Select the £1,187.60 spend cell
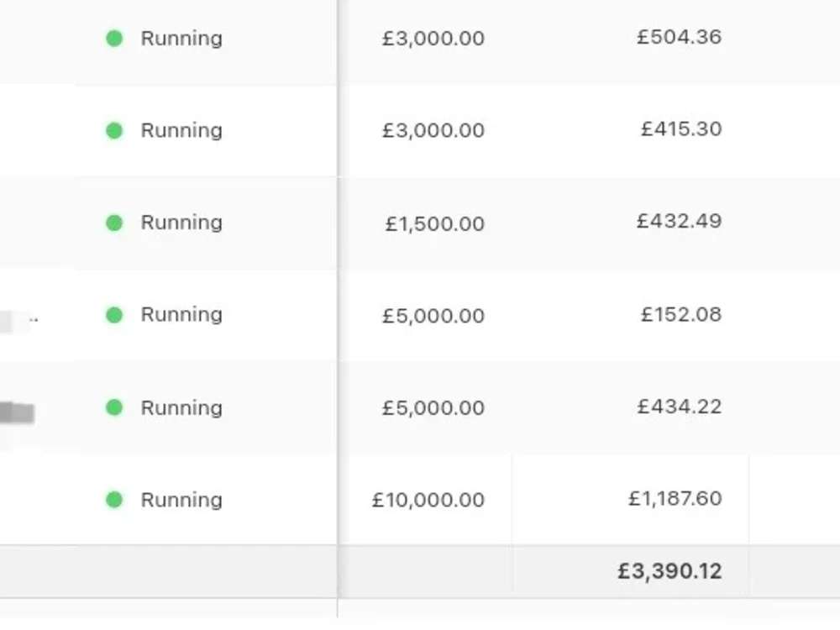 pyautogui.click(x=675, y=499)
